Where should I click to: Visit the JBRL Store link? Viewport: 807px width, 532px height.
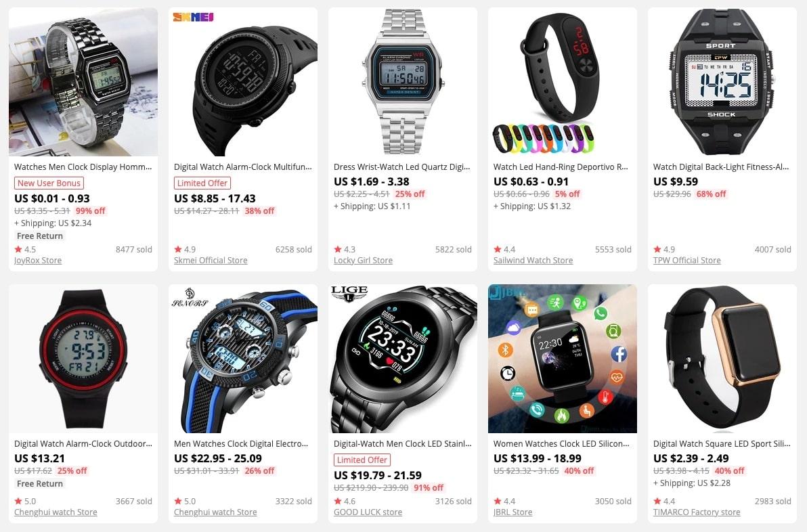pos(512,512)
